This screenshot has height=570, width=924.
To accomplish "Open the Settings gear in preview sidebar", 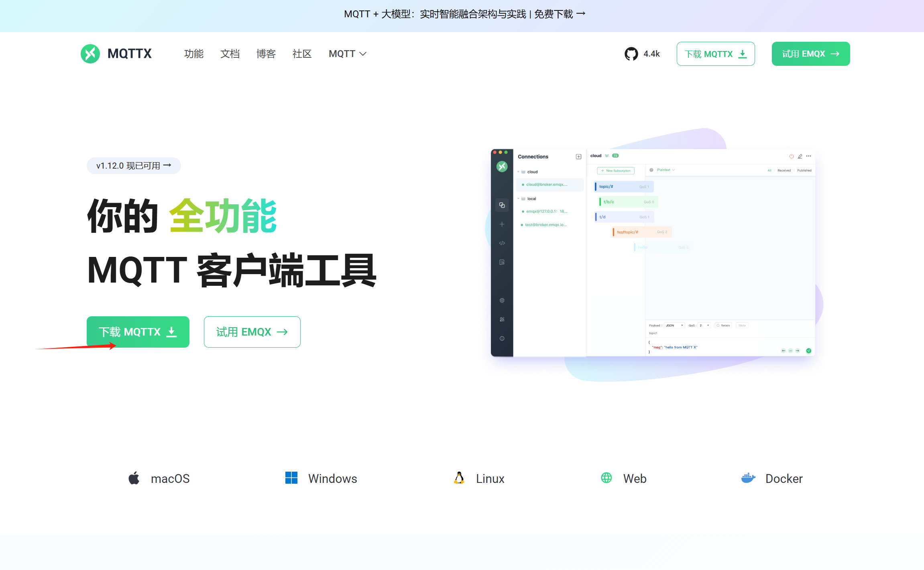I will tap(502, 300).
